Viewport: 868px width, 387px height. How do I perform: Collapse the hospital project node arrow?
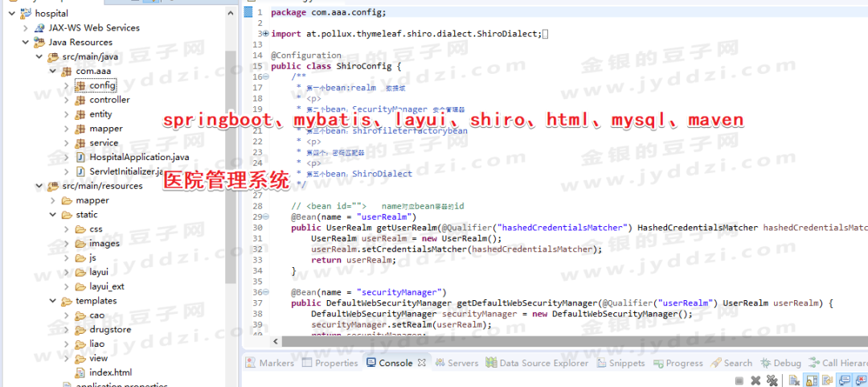click(x=11, y=14)
